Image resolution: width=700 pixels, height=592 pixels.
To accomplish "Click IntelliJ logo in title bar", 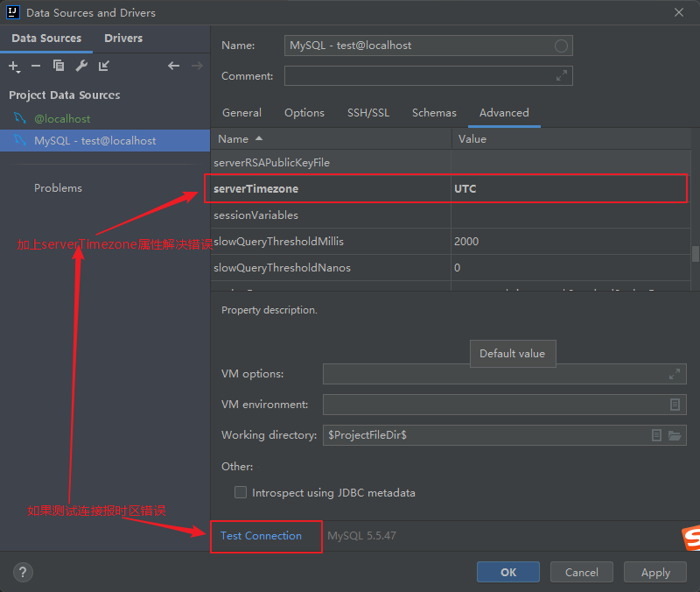I will [x=13, y=12].
